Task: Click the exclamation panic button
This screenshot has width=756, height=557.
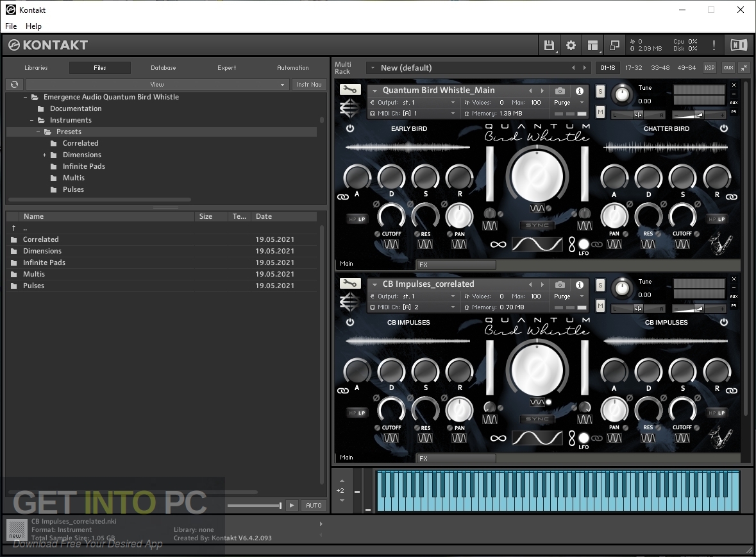Action: point(714,46)
